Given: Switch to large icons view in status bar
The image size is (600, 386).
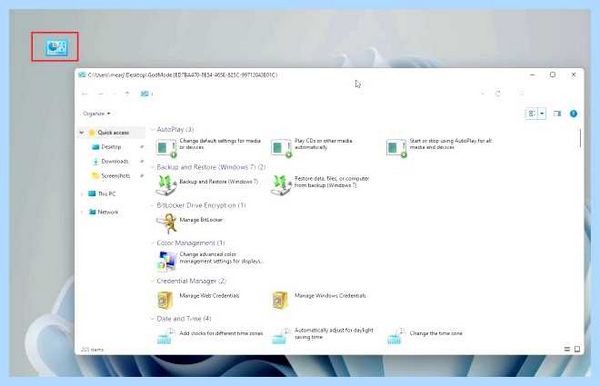Looking at the screenshot, I should (577, 349).
